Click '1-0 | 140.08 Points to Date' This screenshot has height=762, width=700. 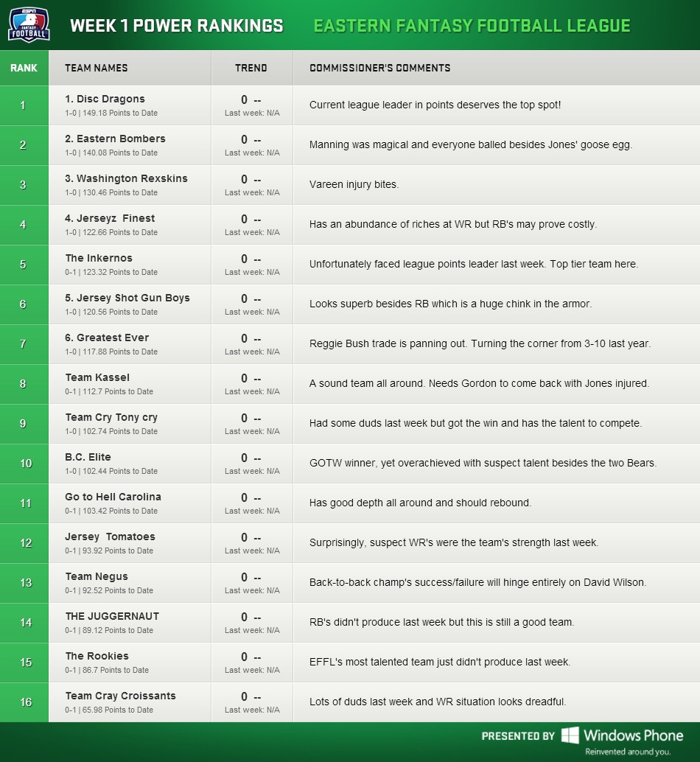click(x=111, y=153)
